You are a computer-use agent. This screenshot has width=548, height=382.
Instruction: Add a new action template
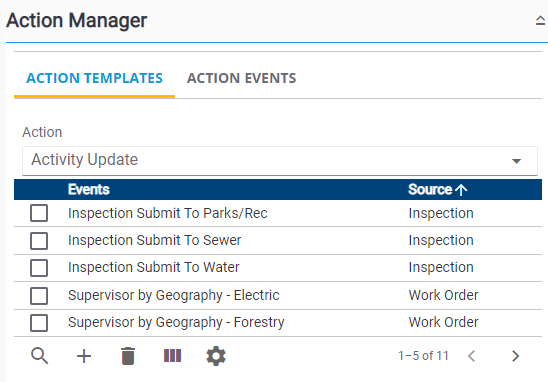(x=84, y=356)
